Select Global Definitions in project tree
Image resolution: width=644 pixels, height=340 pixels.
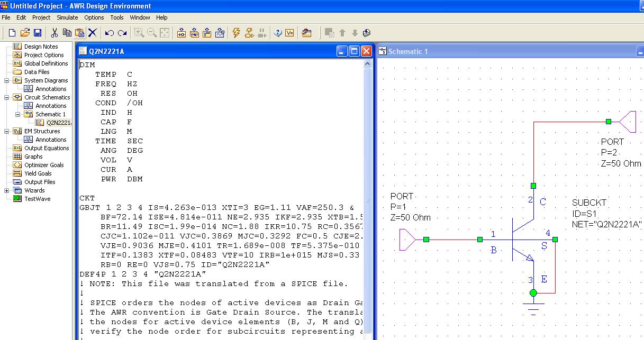coord(46,63)
